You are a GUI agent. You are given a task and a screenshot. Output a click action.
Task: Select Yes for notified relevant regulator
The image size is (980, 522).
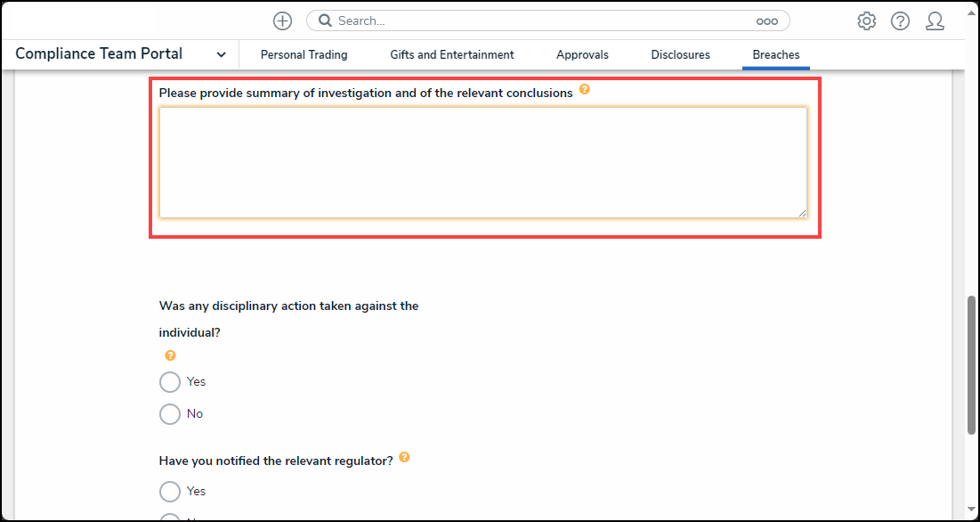tap(170, 492)
